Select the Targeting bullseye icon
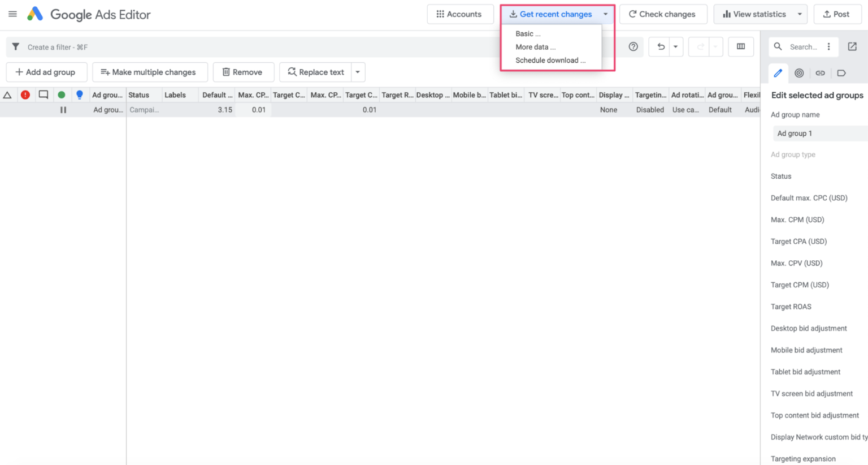868x465 pixels. click(x=799, y=73)
